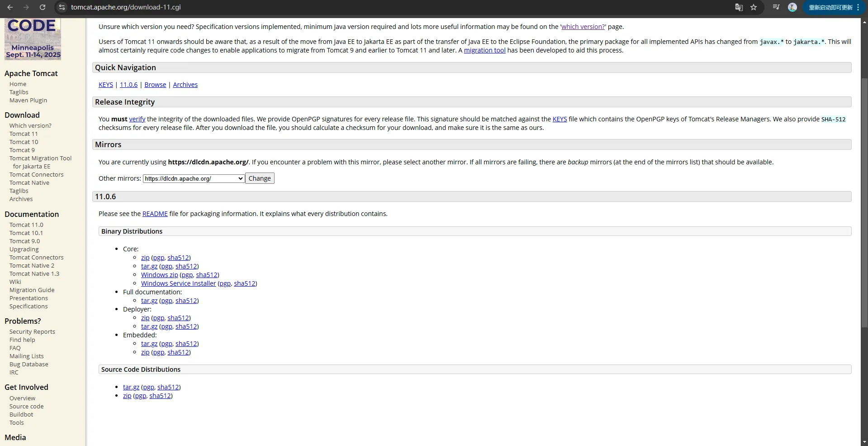Viewport: 868px width, 446px height.
Task: Open the FAQ sidebar link
Action: point(15,348)
